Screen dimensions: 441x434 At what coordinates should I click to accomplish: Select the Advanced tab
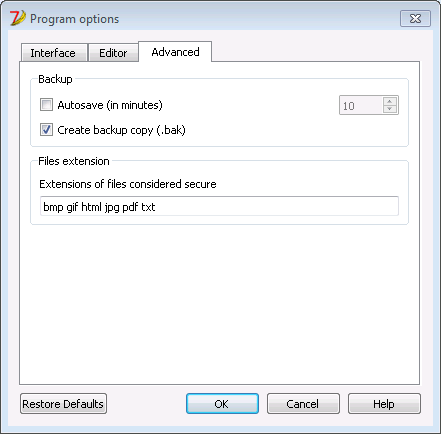pos(175,52)
